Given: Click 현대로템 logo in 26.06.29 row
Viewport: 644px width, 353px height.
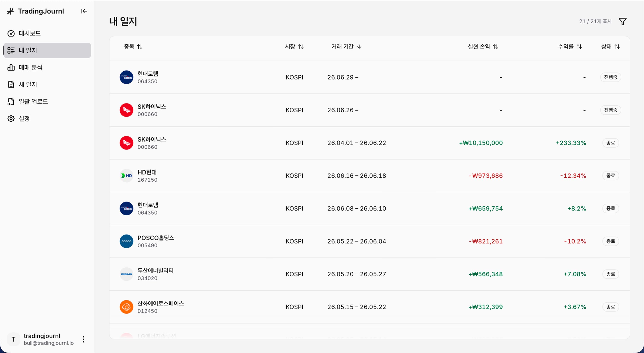Looking at the screenshot, I should coord(126,77).
